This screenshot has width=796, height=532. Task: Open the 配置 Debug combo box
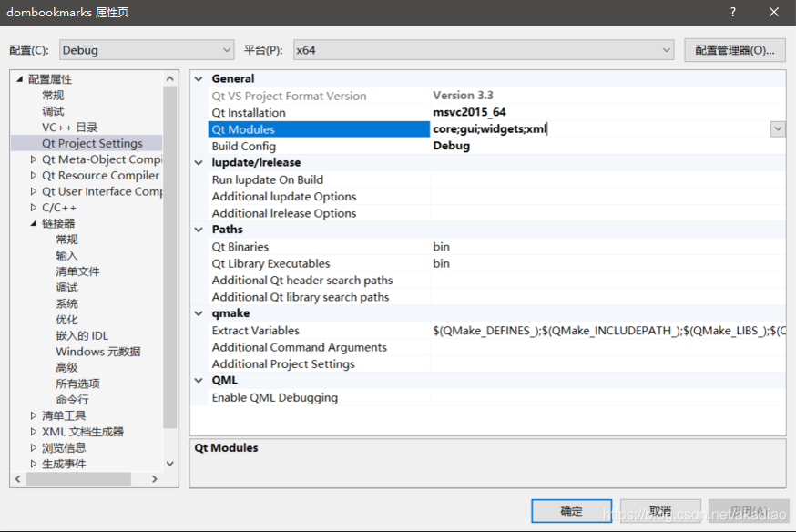[x=147, y=50]
